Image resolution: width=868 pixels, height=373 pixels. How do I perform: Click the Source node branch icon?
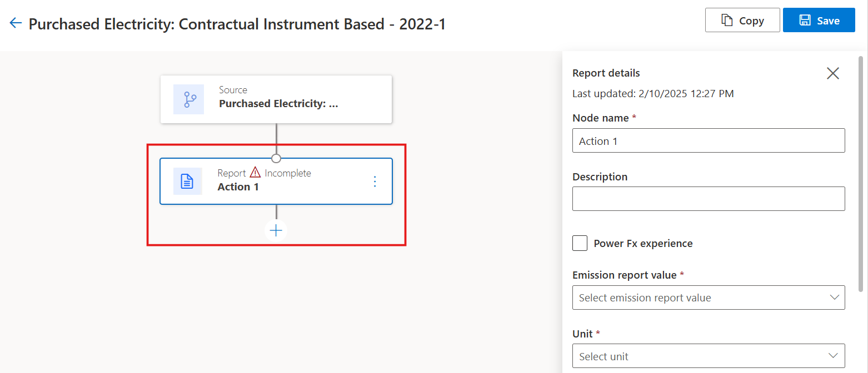188,99
